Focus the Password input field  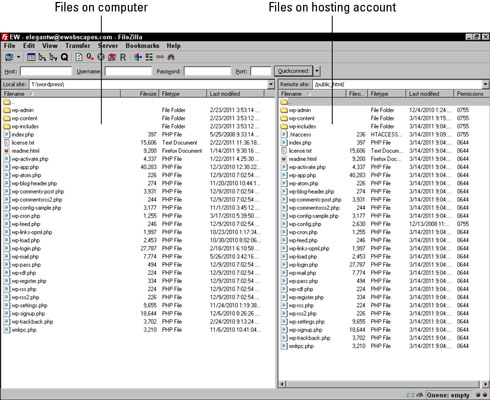(207, 71)
